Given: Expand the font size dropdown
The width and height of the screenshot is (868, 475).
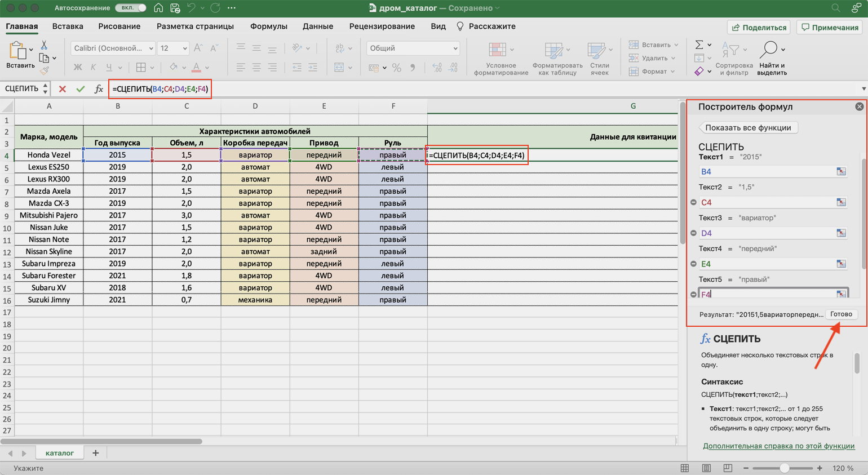Looking at the screenshot, I should coord(184,48).
